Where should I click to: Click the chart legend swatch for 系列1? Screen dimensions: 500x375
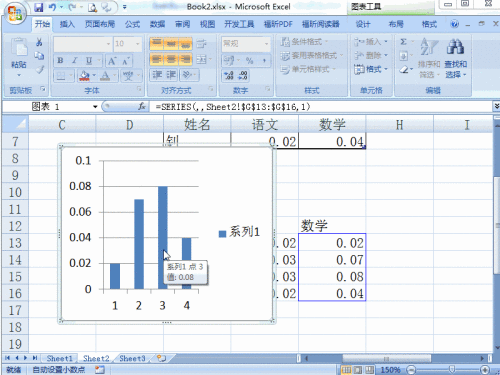coord(222,234)
